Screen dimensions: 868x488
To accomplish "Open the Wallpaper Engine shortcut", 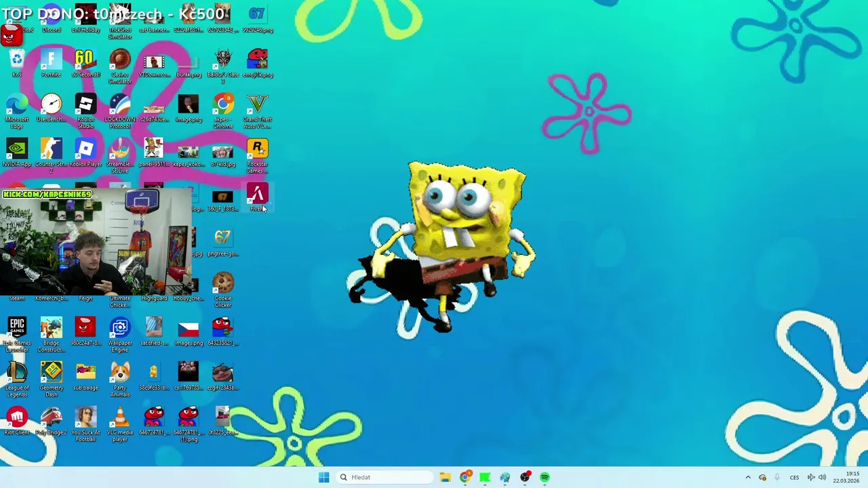I will coord(120,335).
